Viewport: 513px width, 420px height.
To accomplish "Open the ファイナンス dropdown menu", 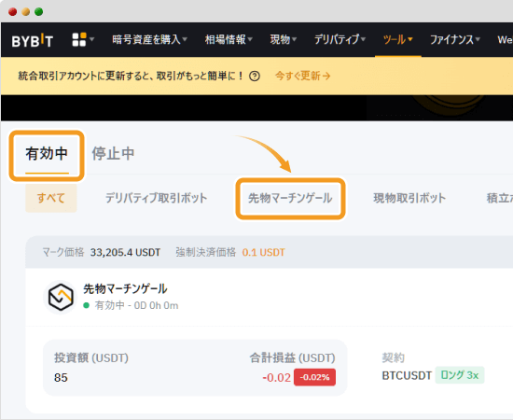I will pos(455,39).
